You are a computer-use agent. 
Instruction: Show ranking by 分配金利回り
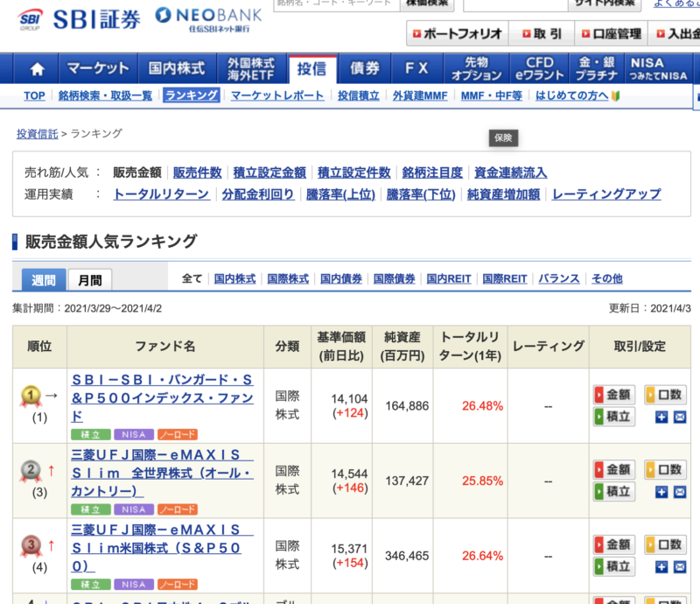click(x=258, y=193)
